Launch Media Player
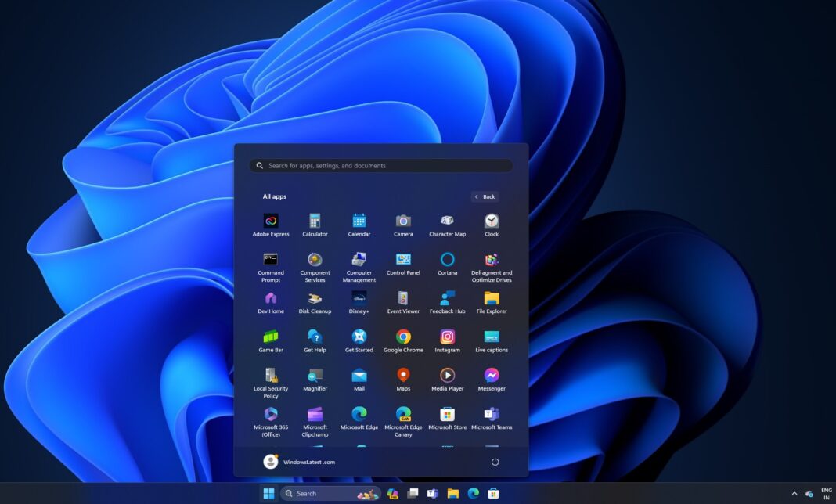Screen dimensions: 836x504 pos(447,376)
